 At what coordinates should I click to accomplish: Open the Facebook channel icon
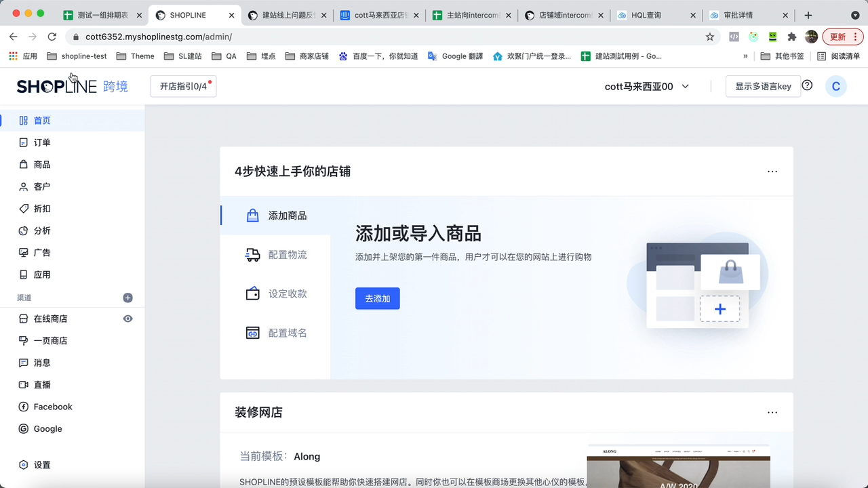24,407
